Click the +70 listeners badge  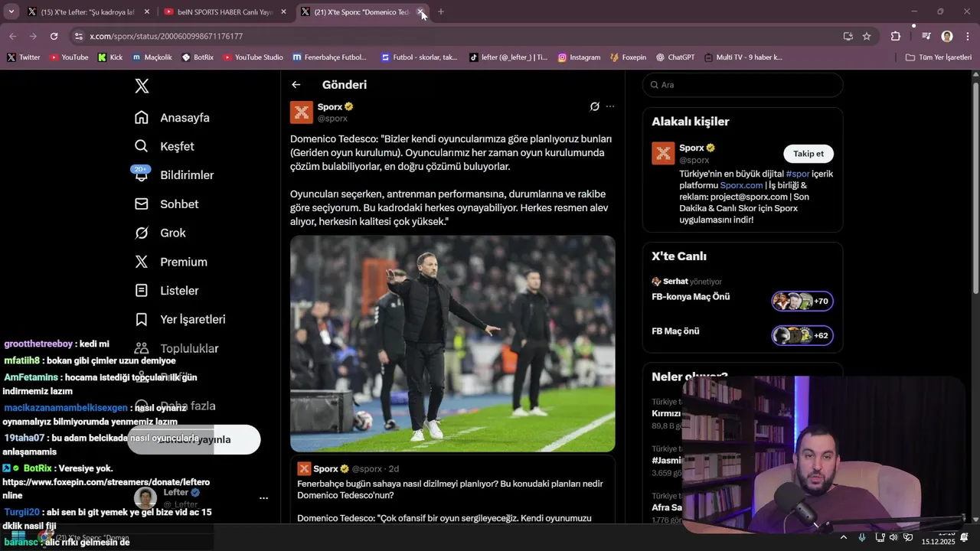802,302
